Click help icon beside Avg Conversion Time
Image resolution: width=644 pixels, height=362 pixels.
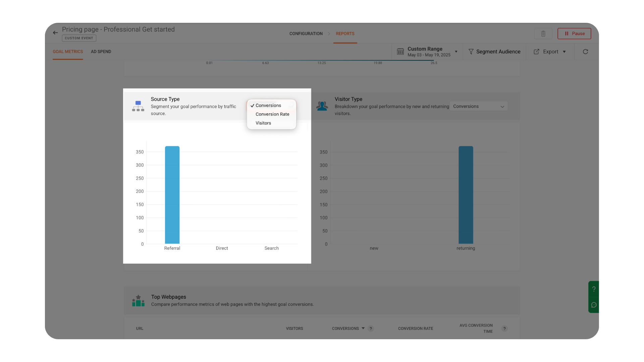[x=504, y=328]
